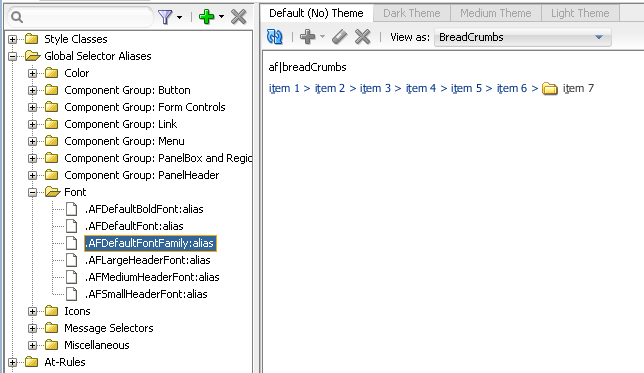
Task: Click the Message Selectors folder icon
Action: click(x=51, y=328)
